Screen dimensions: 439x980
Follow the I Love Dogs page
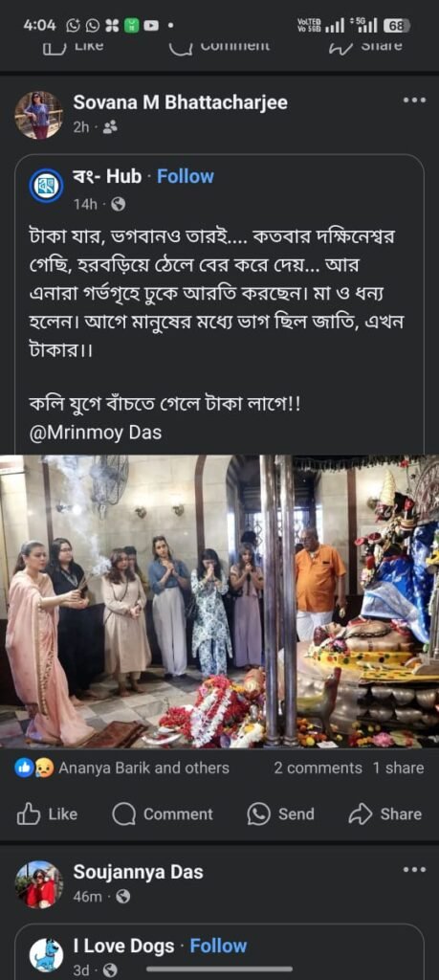[219, 946]
